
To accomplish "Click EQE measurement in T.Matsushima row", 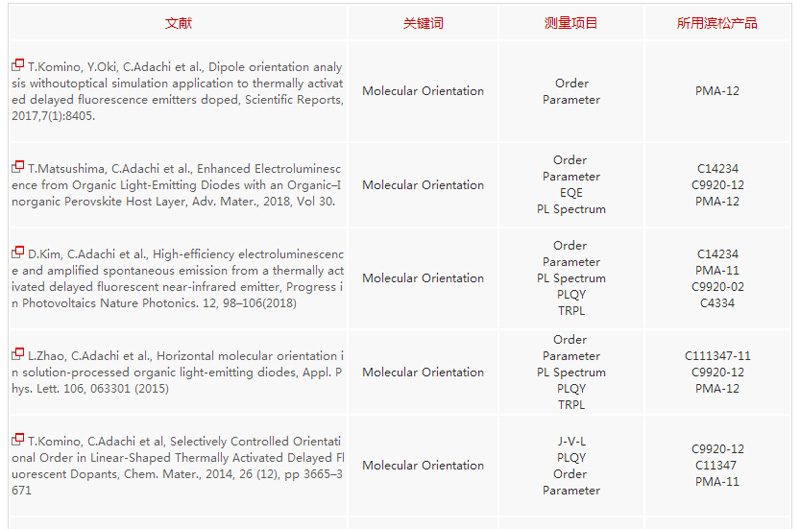I will tap(571, 193).
